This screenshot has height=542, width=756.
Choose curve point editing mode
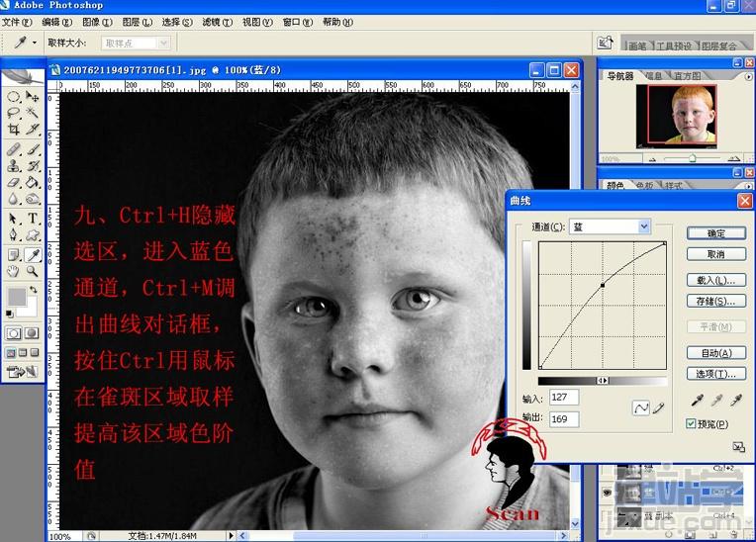click(x=641, y=408)
